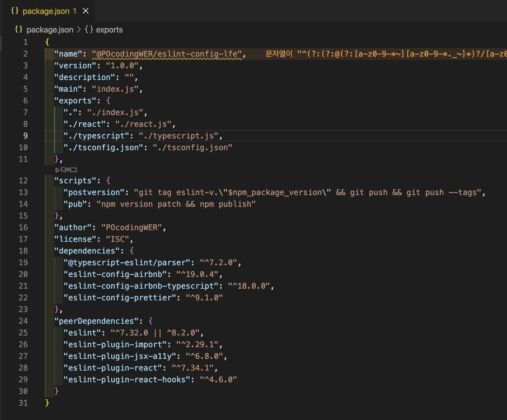Click the "./typescript" export key
Screen dimensions: 507x420
[97, 136]
